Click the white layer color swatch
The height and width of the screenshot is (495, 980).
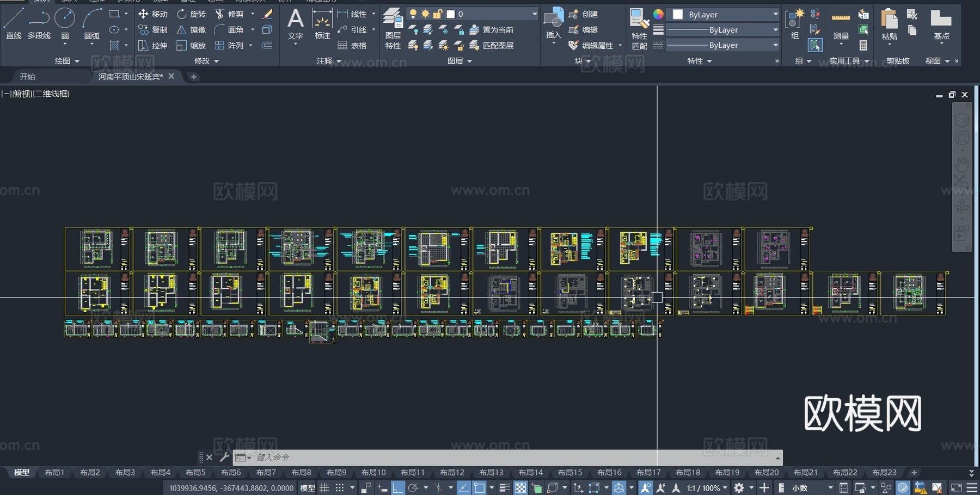[450, 14]
